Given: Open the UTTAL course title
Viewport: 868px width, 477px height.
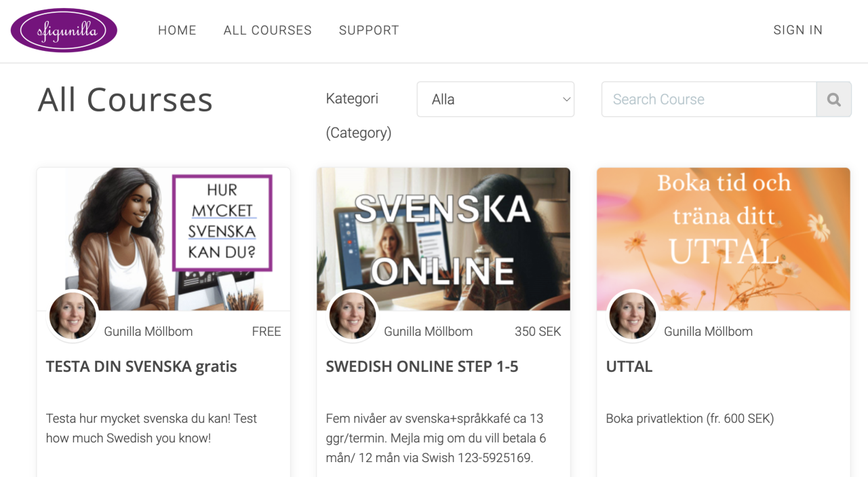Looking at the screenshot, I should coord(629,366).
